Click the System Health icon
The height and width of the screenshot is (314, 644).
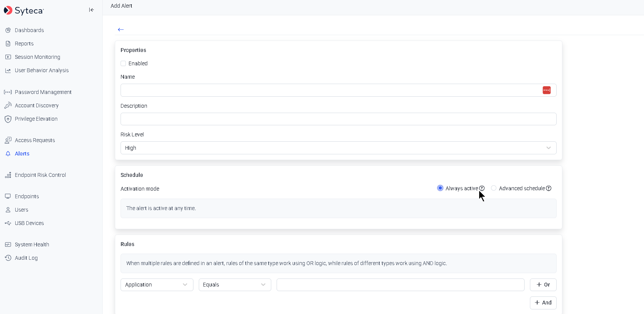(8, 244)
